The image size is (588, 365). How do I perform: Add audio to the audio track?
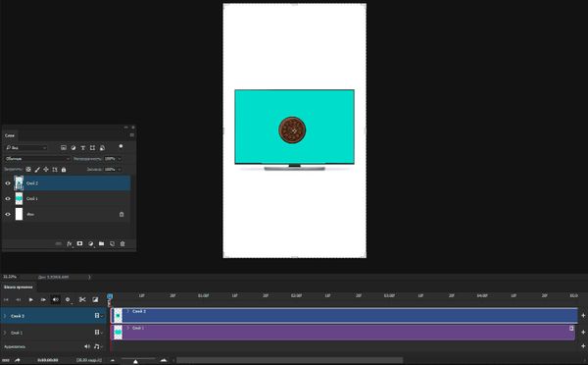click(583, 345)
